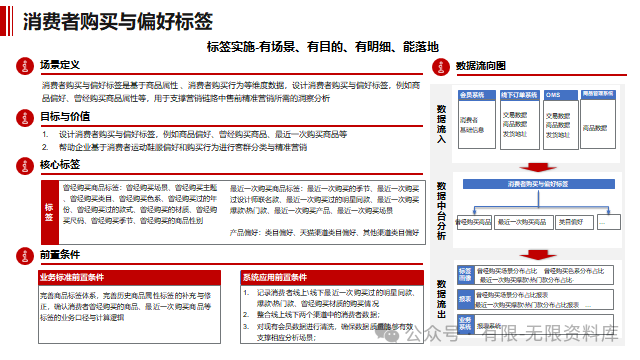
Task: Select the data list under OMS
Action: [558, 125]
